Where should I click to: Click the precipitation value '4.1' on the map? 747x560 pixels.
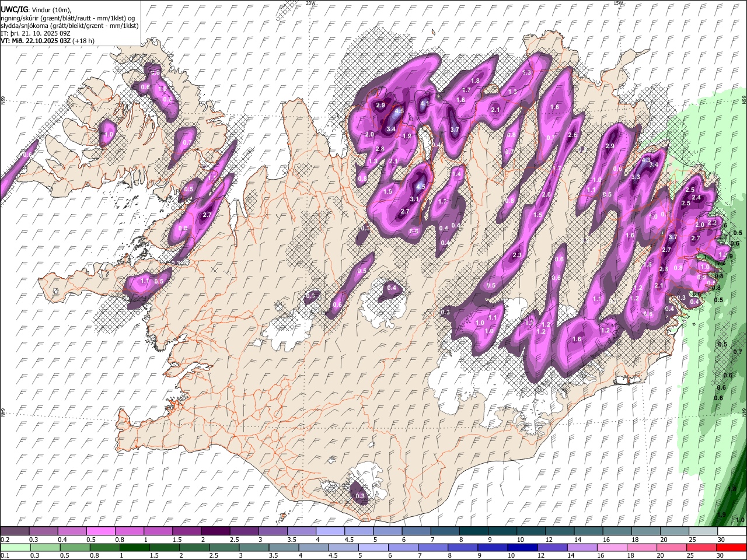pyautogui.click(x=425, y=104)
